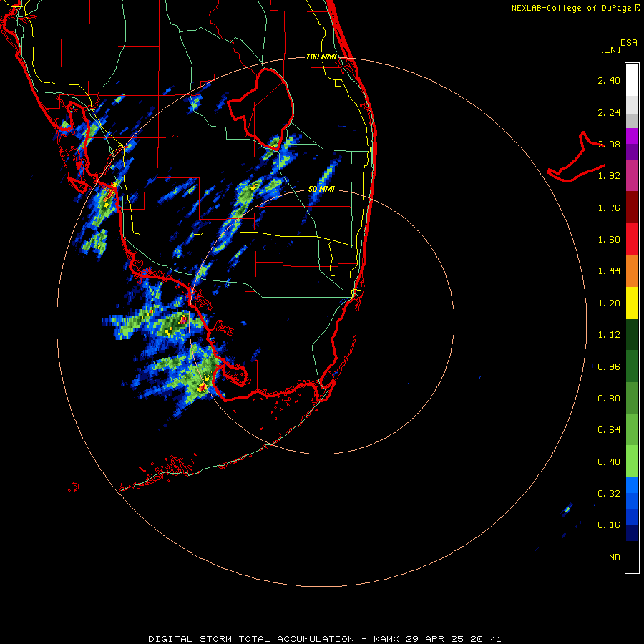Screen dimensions: 644x644
Task: Click the 1.44 legend value
Action: (609, 271)
